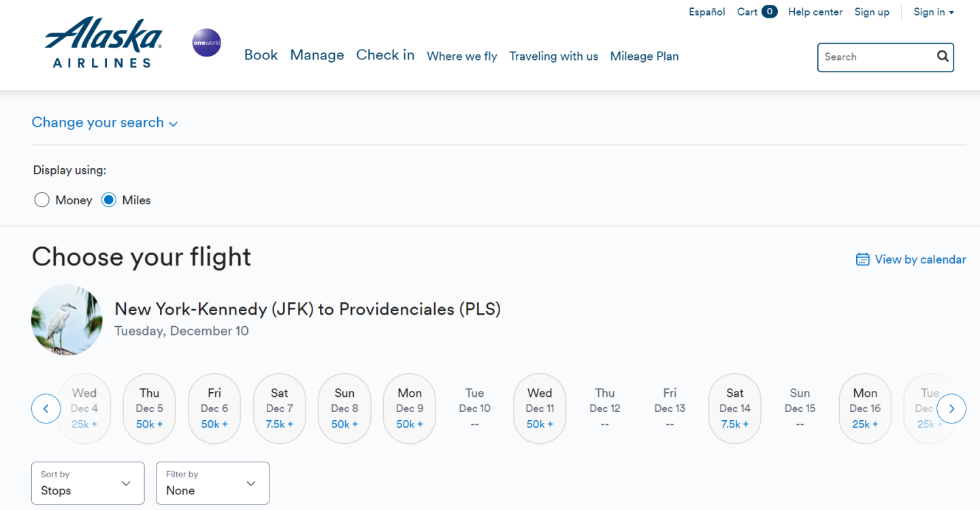Click the search magnifying glass icon
The width and height of the screenshot is (980, 510).
pos(943,57)
